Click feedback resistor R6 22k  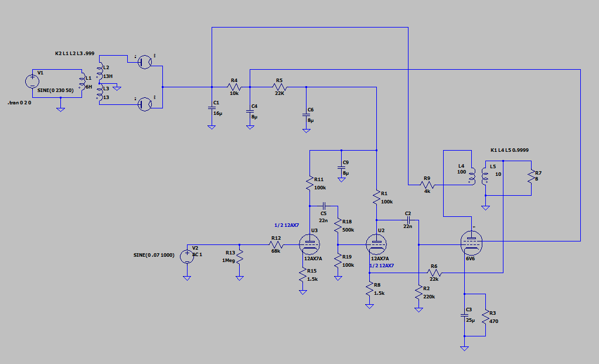click(x=434, y=273)
